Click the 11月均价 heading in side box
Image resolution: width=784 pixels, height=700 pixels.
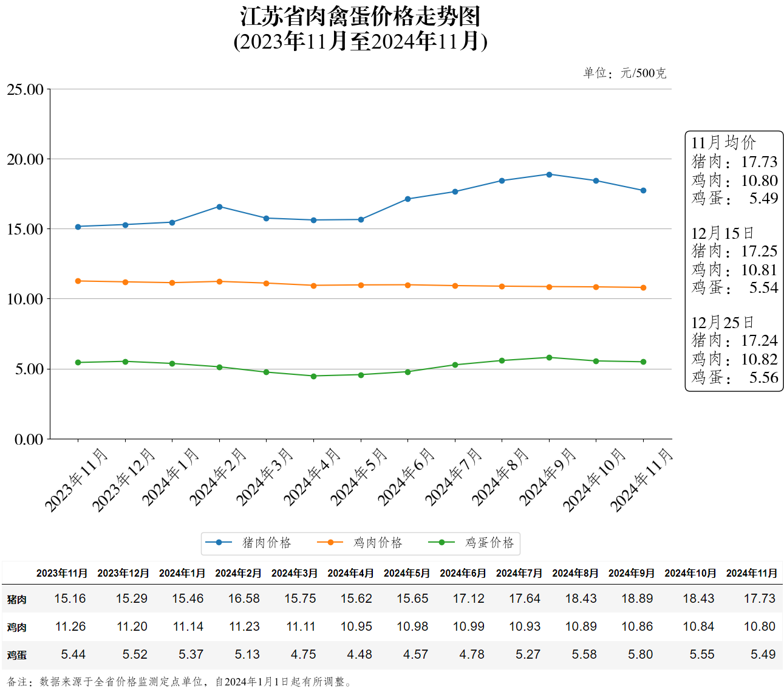tap(723, 143)
